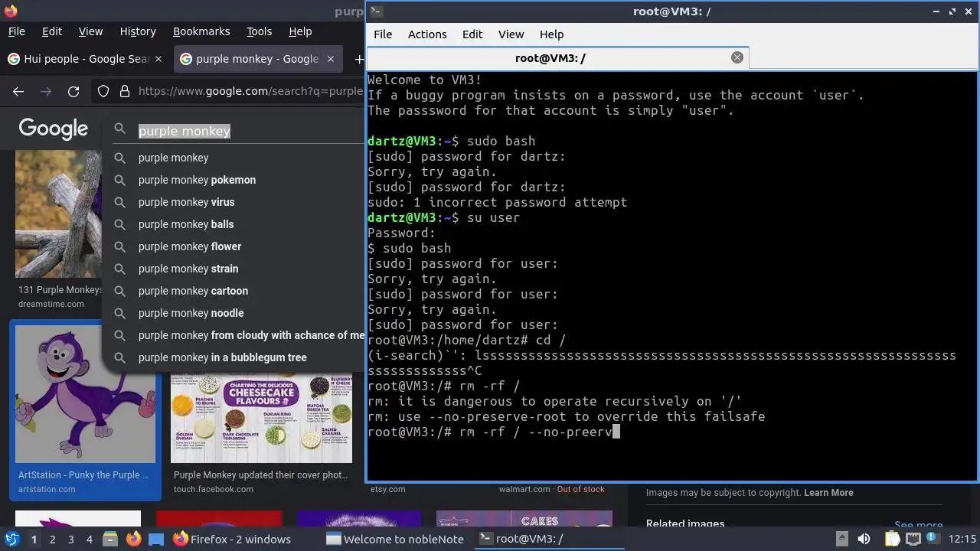Switch to workspace 4

(x=89, y=540)
